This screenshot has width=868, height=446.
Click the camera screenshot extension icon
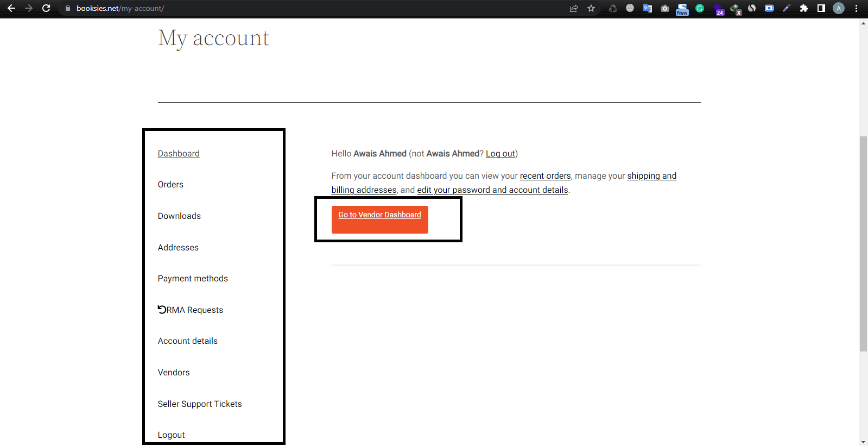click(665, 8)
